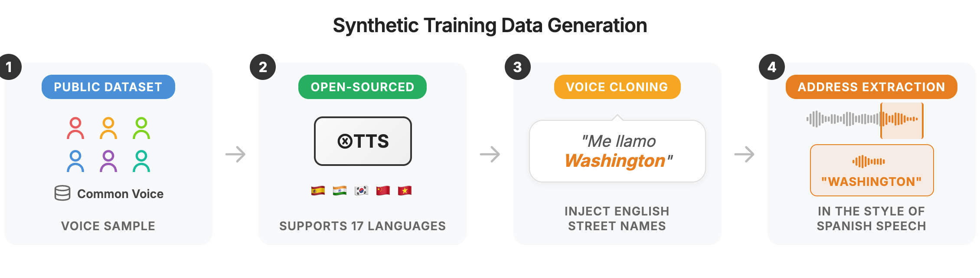Click the "Me llamo Washington" speech bubble

[617, 151]
